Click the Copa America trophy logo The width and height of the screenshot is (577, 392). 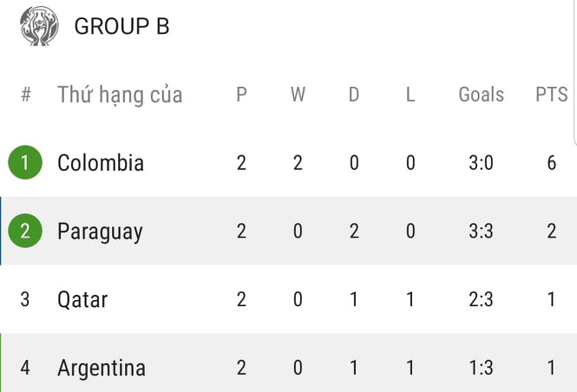[40, 26]
